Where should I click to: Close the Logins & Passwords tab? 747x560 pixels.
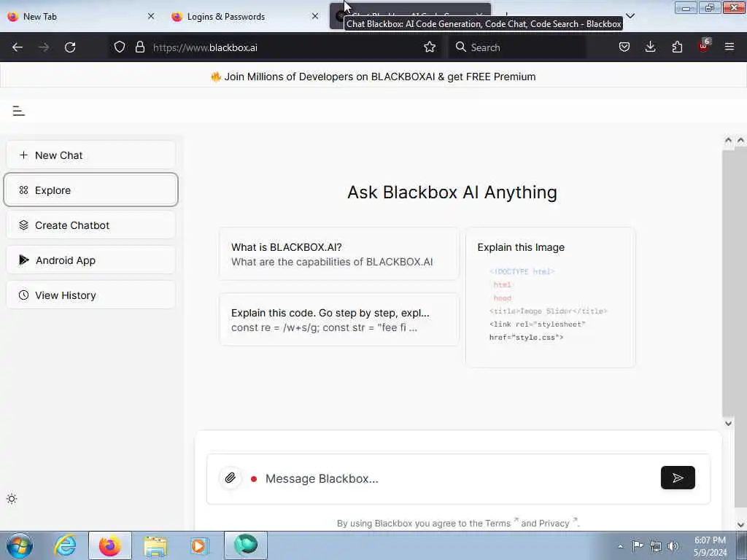(x=315, y=16)
